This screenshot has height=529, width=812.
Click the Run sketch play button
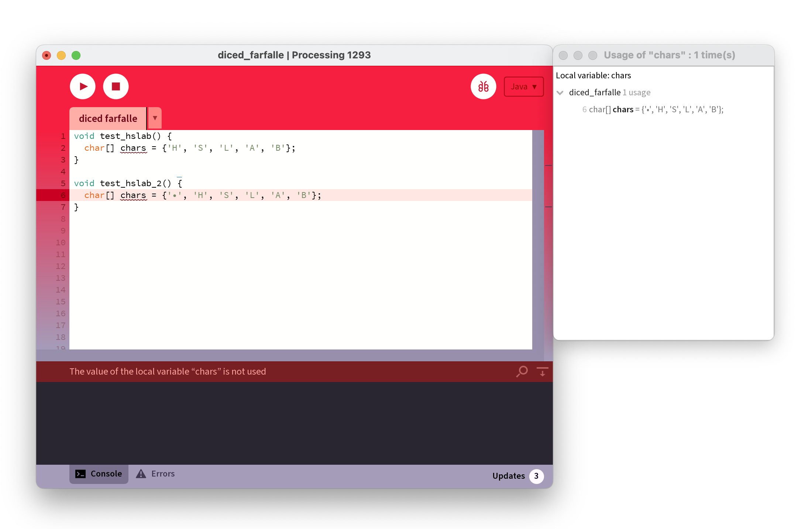coord(83,86)
